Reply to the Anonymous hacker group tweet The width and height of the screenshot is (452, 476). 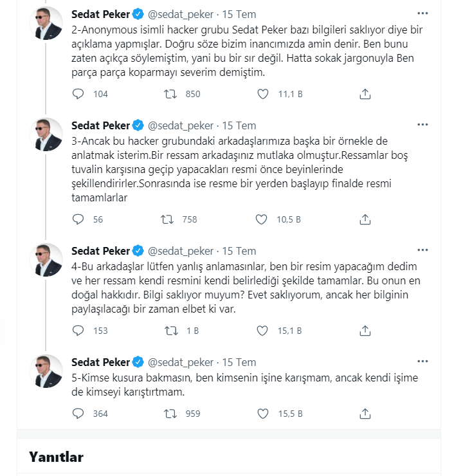(78, 94)
